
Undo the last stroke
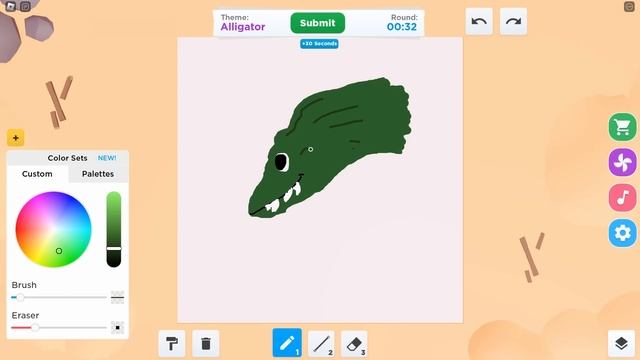coord(479,21)
